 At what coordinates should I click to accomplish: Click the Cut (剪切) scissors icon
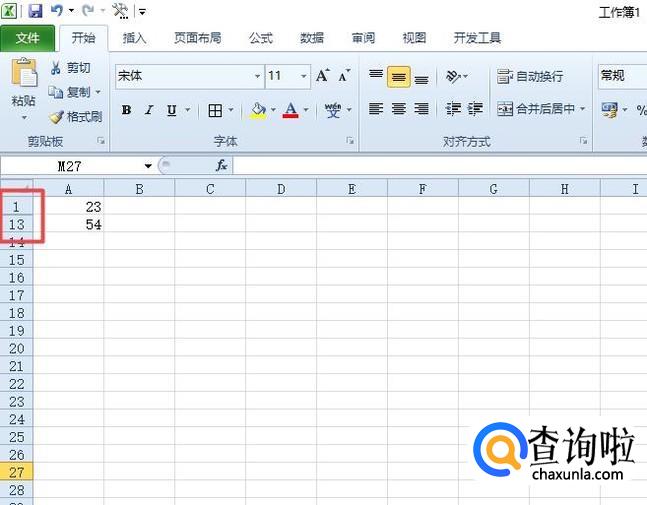pos(56,68)
